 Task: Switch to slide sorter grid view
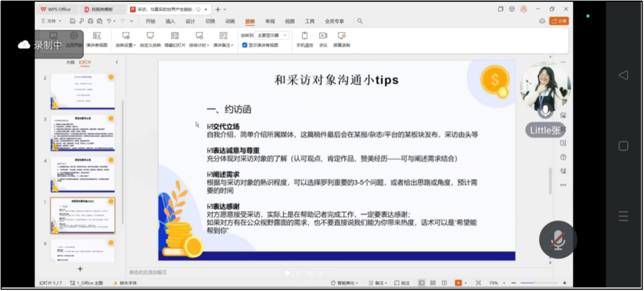click(433, 283)
